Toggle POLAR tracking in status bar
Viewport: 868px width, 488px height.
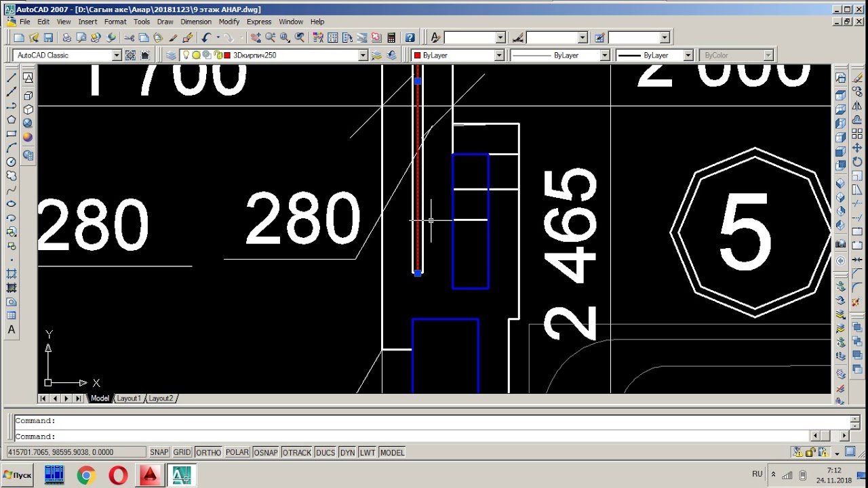tap(237, 453)
